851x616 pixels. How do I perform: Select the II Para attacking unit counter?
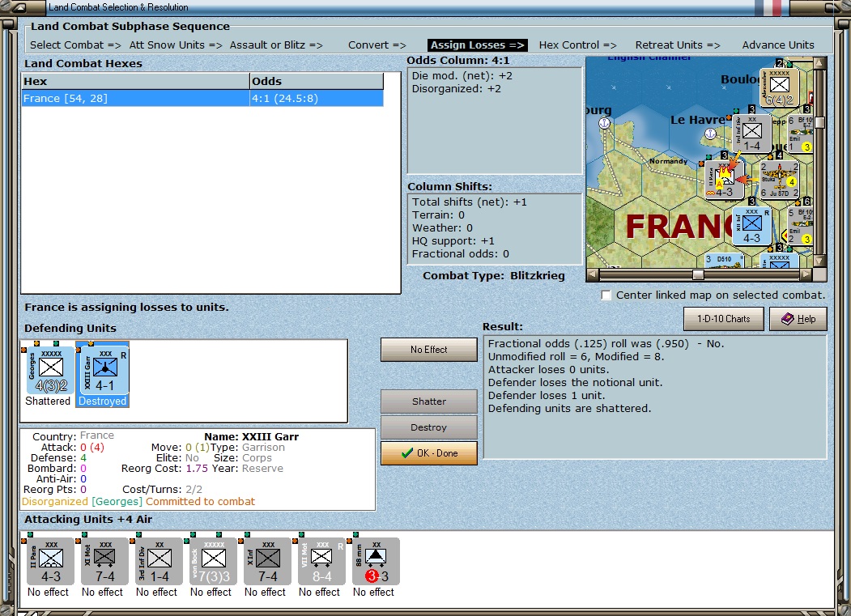pos(50,560)
